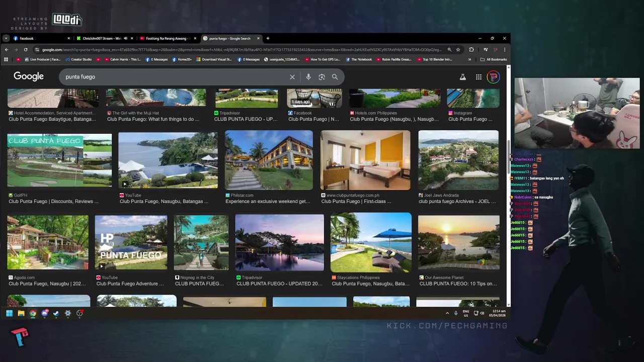
Task: Open YouTube infinity pool image result
Action: click(x=168, y=160)
